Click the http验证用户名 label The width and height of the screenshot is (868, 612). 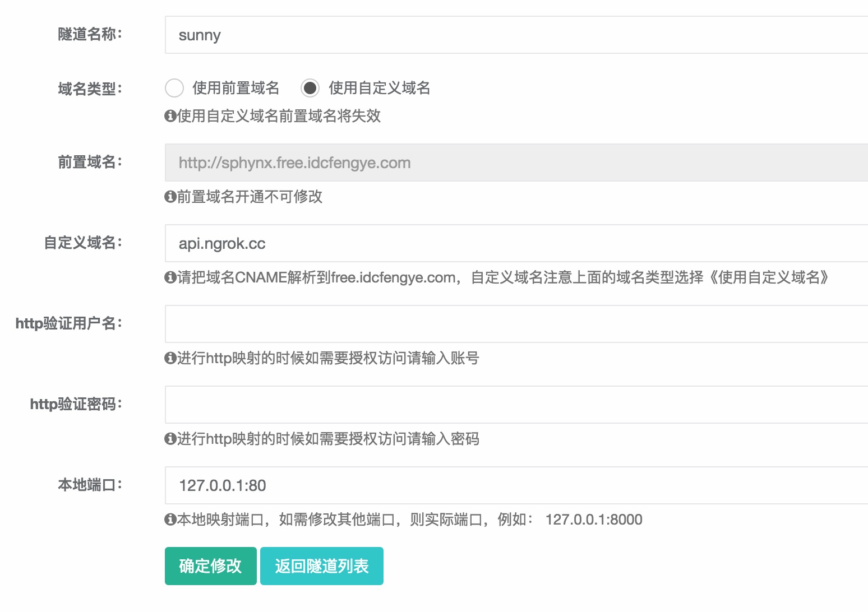69,323
